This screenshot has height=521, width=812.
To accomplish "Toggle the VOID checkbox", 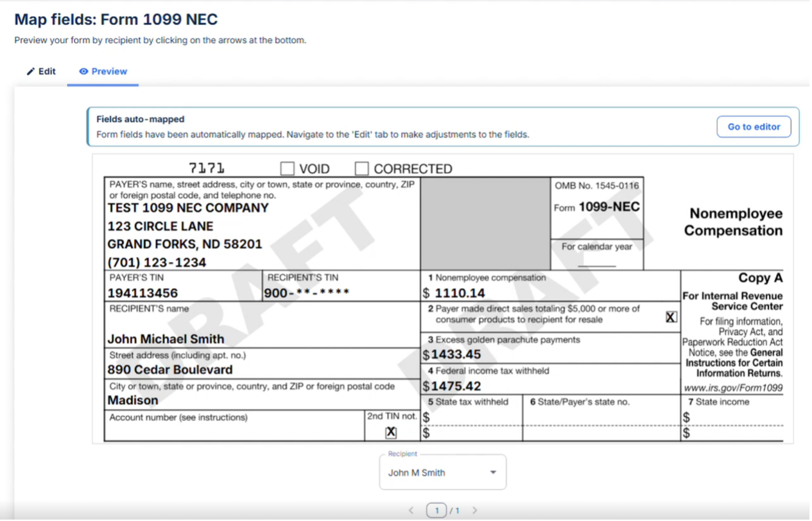I will (287, 169).
